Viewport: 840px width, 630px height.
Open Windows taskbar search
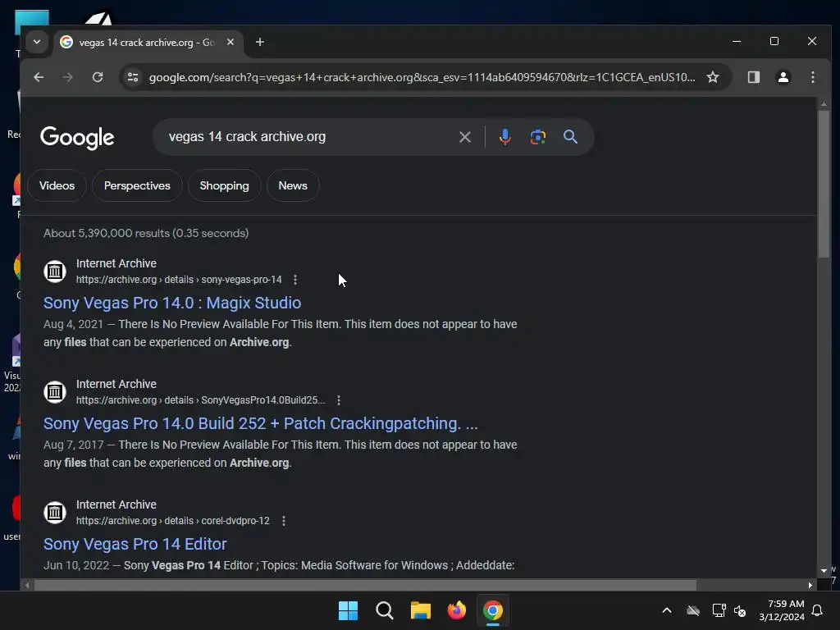pos(384,610)
